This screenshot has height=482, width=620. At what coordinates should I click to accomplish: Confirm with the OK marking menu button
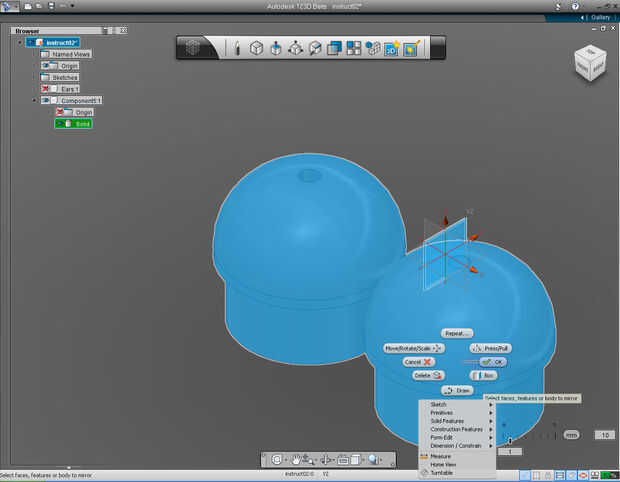click(x=493, y=362)
